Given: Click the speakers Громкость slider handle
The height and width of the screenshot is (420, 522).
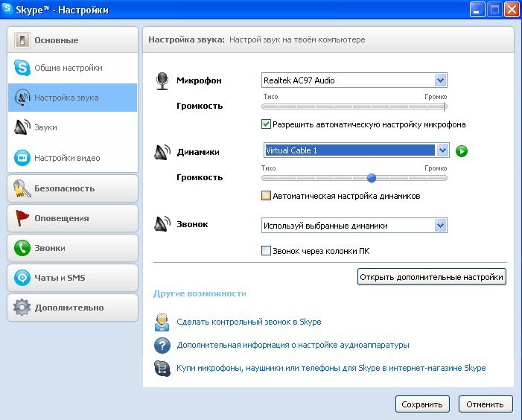Looking at the screenshot, I should click(372, 178).
